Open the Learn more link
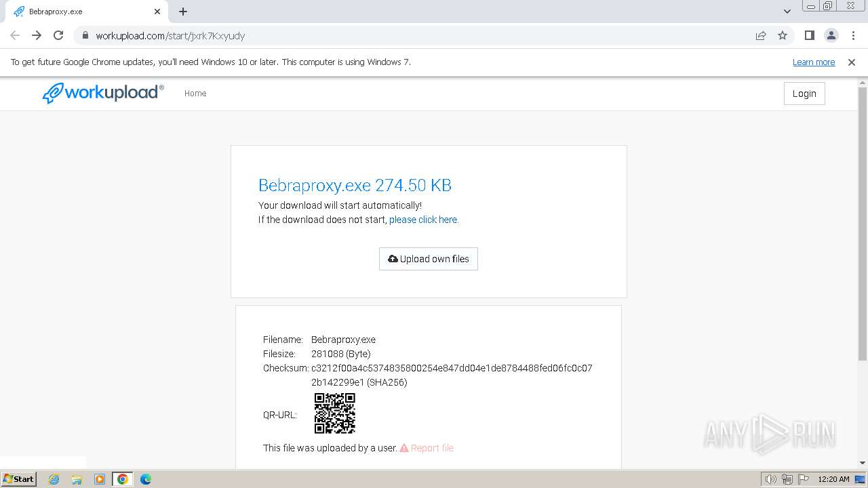 tap(814, 62)
